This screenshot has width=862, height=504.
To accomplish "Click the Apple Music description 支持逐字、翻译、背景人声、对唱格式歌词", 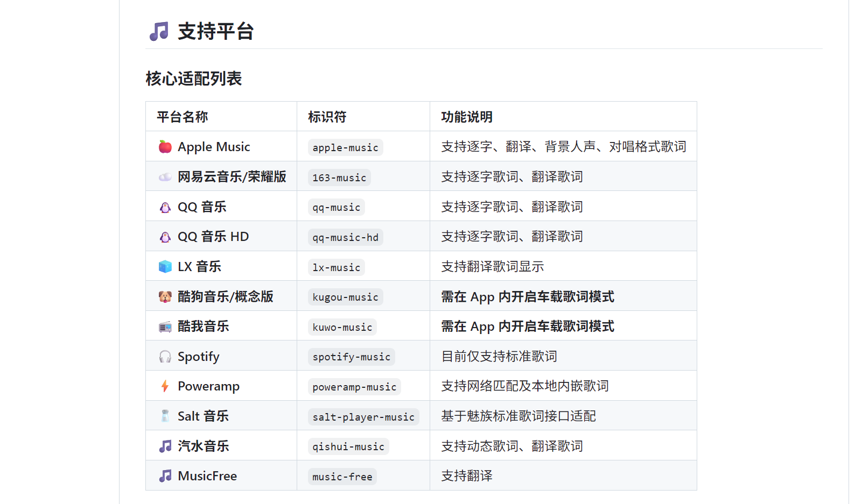I will click(564, 147).
